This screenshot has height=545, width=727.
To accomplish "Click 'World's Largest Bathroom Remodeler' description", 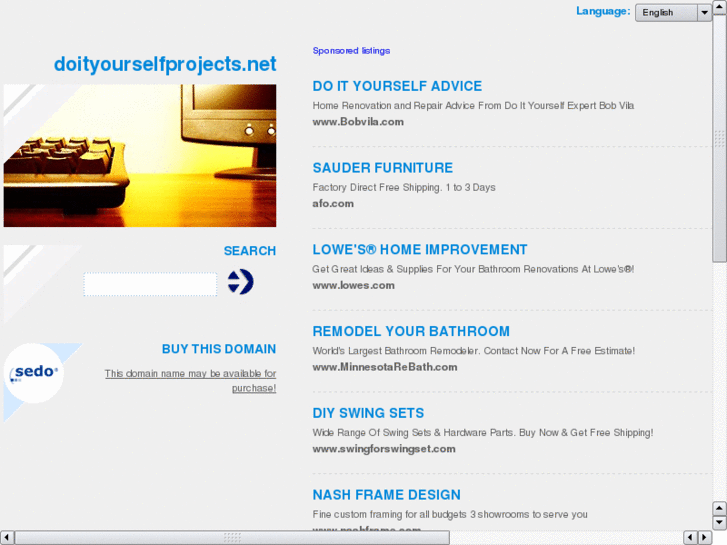I will pyautogui.click(x=473, y=351).
